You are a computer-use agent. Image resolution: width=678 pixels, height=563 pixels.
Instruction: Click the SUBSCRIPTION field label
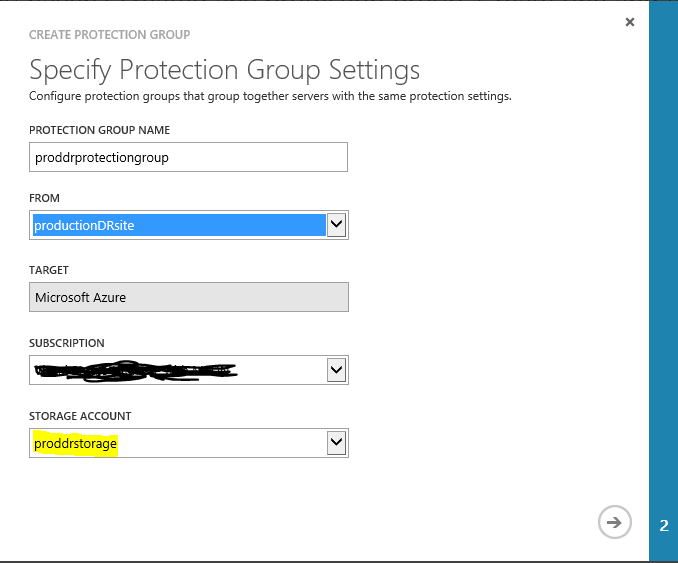[x=67, y=343]
